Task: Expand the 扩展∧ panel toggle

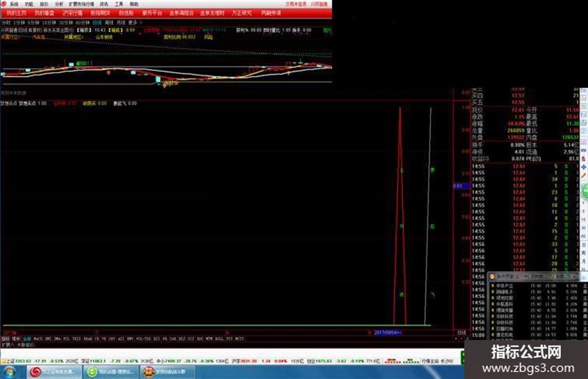Action: [7, 345]
